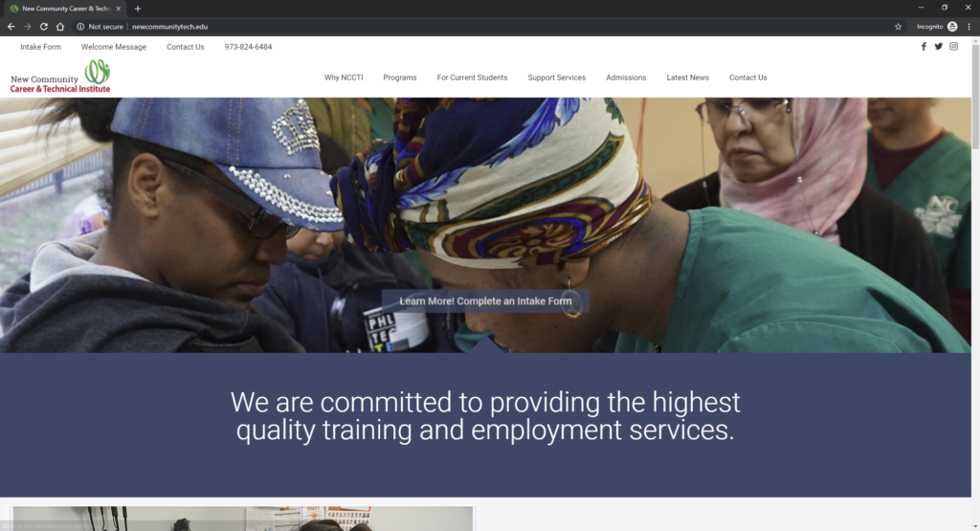Bookmark this page with star icon
The height and width of the screenshot is (531, 980).
click(x=898, y=27)
